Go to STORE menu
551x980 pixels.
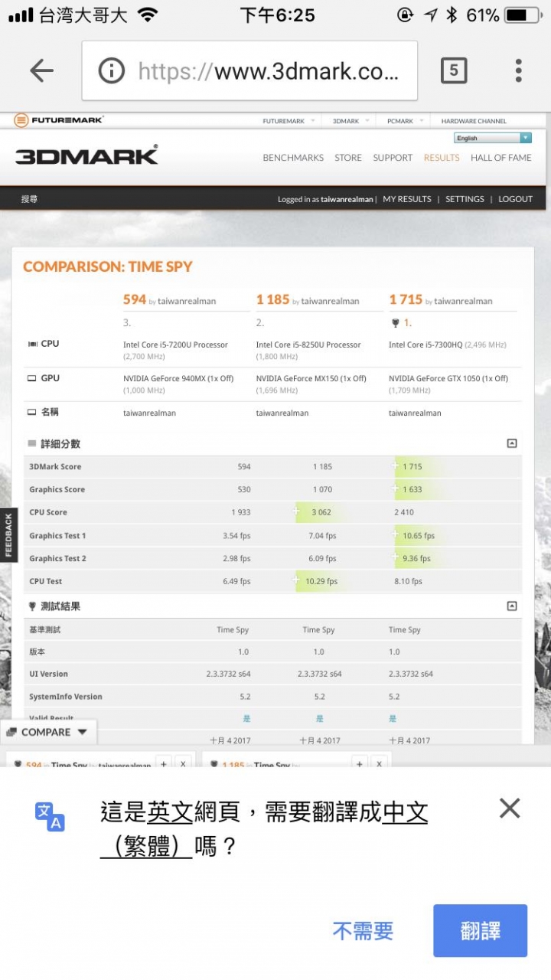point(348,158)
